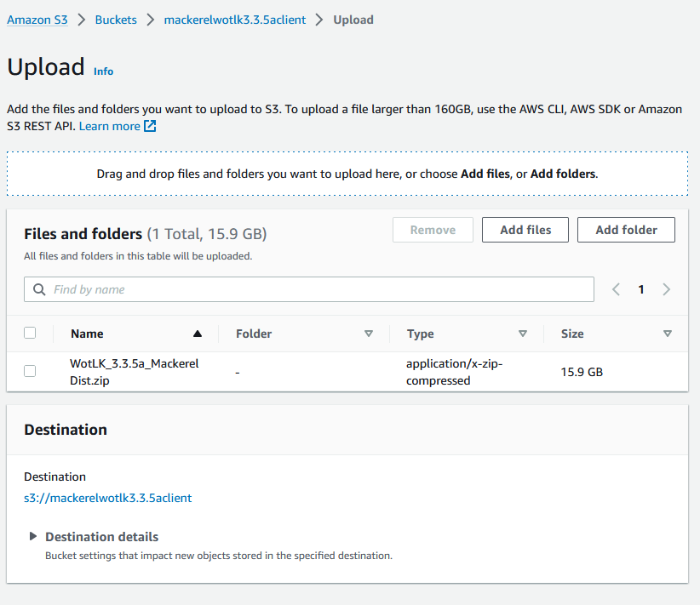Open the Info link next to Upload
This screenshot has width=700, height=605.
pos(103,71)
